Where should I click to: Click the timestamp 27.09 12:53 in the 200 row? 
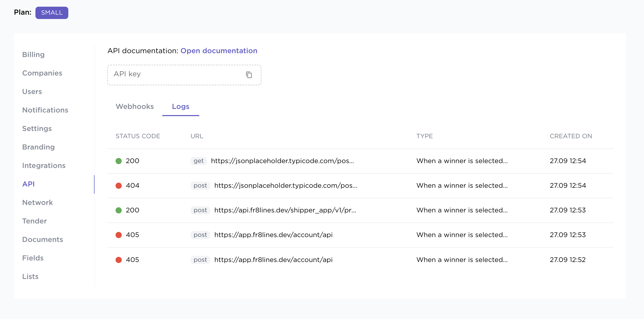[x=568, y=210]
